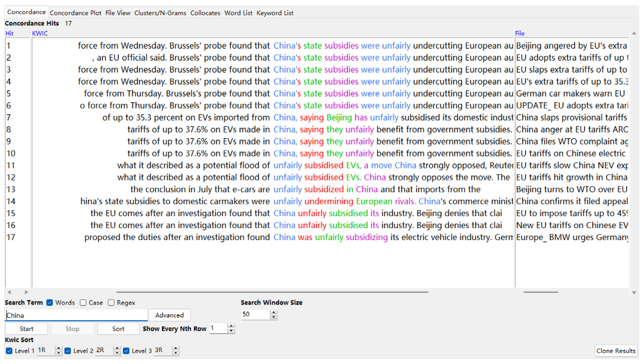
Task: Click the scroll-left arrow under the hit list
Action: coord(9,292)
